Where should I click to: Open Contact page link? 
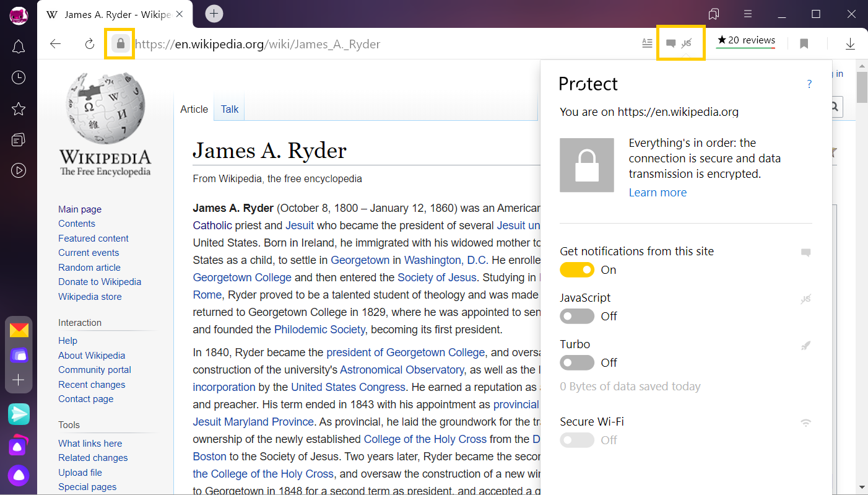pos(86,399)
